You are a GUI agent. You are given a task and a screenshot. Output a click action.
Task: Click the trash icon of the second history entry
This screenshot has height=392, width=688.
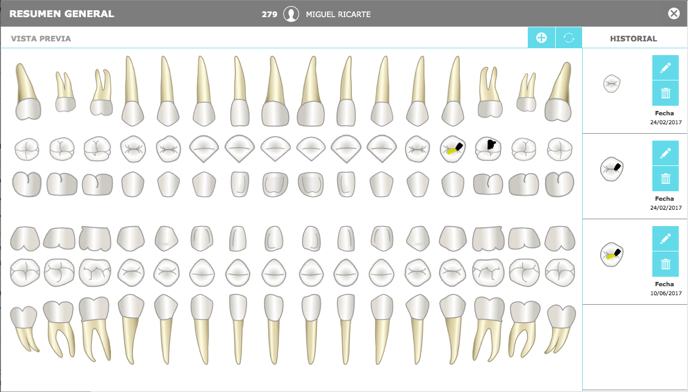[x=665, y=179]
